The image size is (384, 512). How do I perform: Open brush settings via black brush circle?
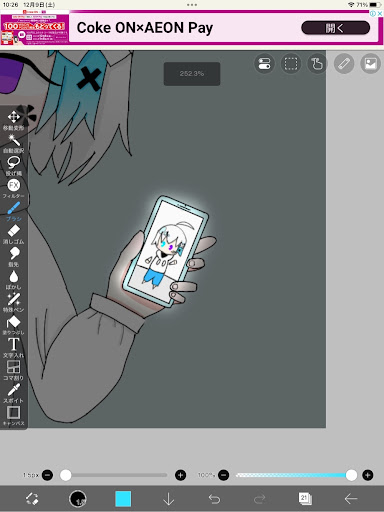pos(78,499)
